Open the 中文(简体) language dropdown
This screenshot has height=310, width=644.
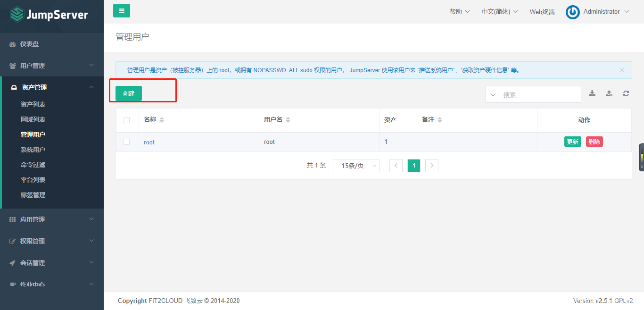pyautogui.click(x=500, y=12)
